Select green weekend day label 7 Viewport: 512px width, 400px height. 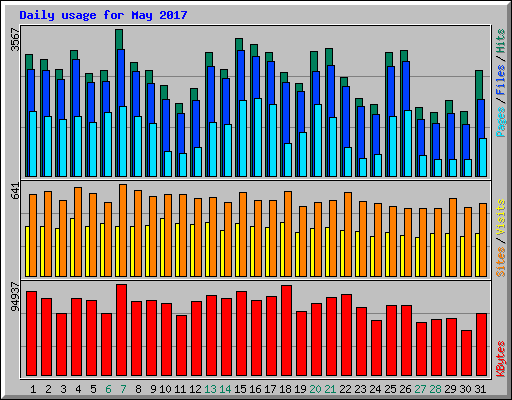[x=123, y=389]
